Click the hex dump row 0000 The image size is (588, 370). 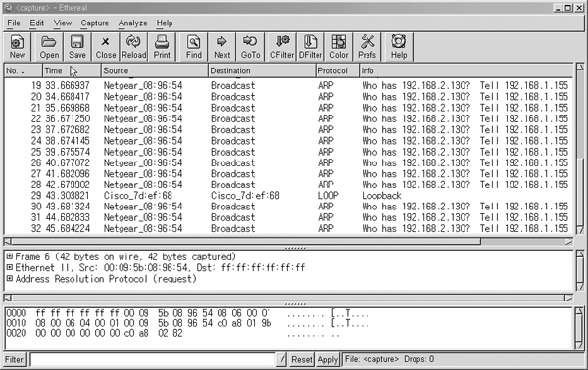[x=187, y=313]
